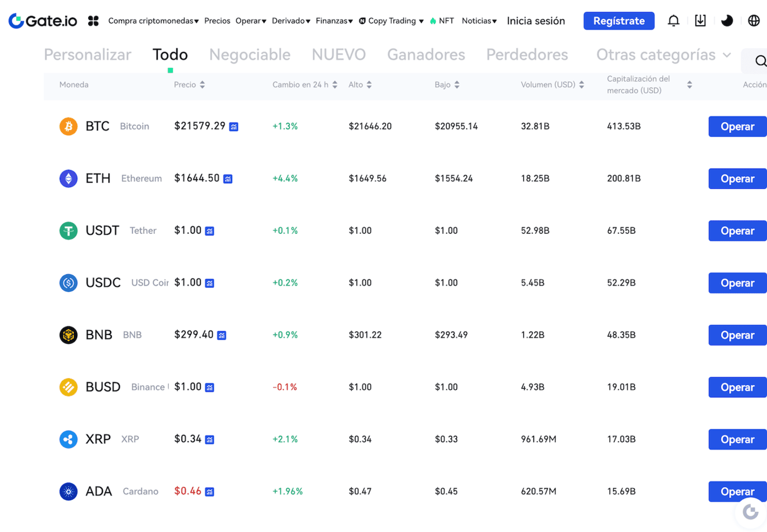Open USDC price chart icon
The width and height of the screenshot is (767, 532).
[210, 283]
